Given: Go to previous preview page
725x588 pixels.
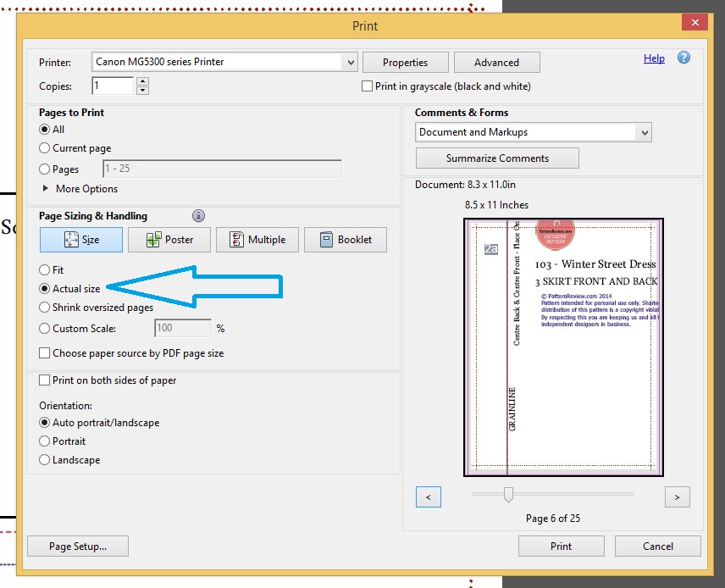Looking at the screenshot, I should point(429,496).
